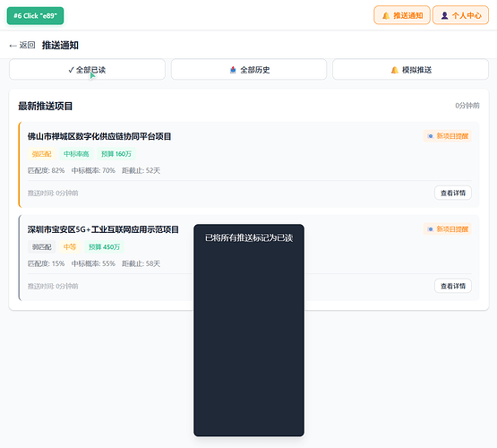Click the inbox icon in 全部历史 button

click(233, 70)
